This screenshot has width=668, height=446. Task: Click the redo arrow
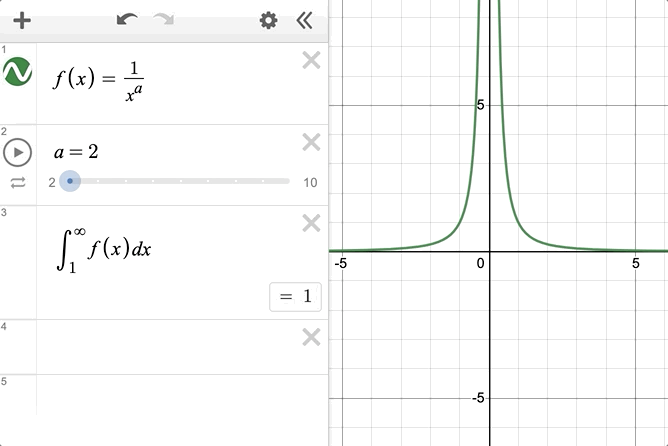(163, 20)
